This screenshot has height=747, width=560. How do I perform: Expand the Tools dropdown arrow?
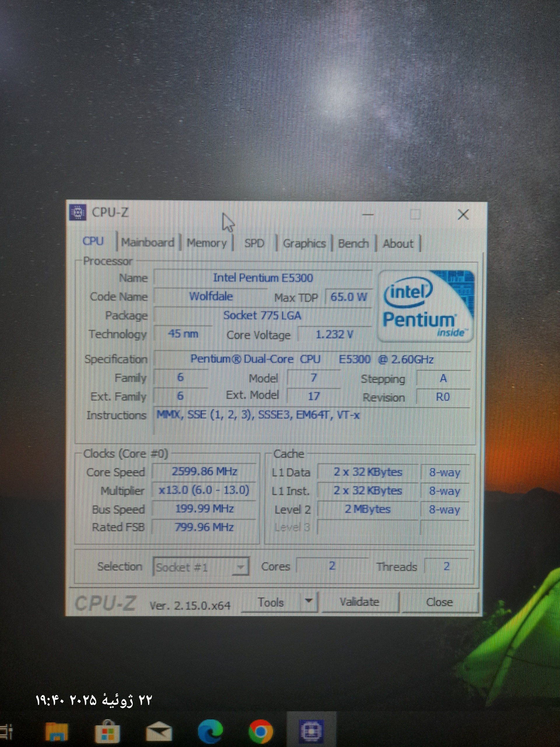[x=309, y=601]
